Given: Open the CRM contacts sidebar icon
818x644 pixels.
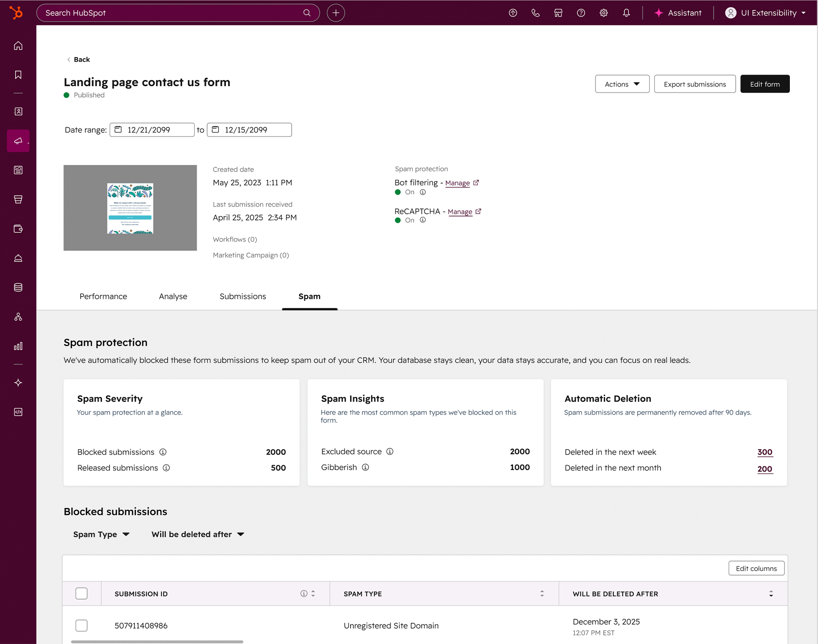Looking at the screenshot, I should coord(18,111).
